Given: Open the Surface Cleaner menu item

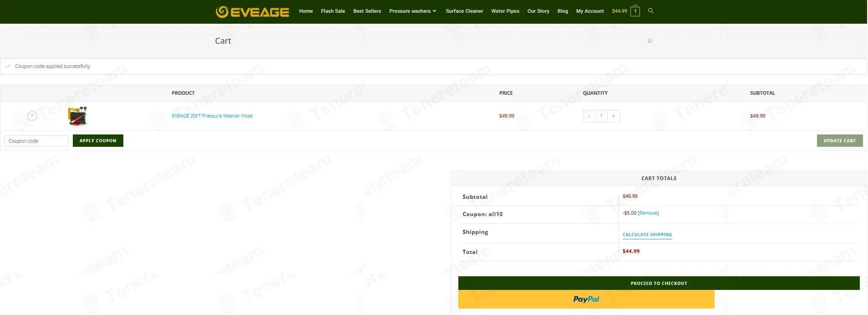Looking at the screenshot, I should coord(464,11).
